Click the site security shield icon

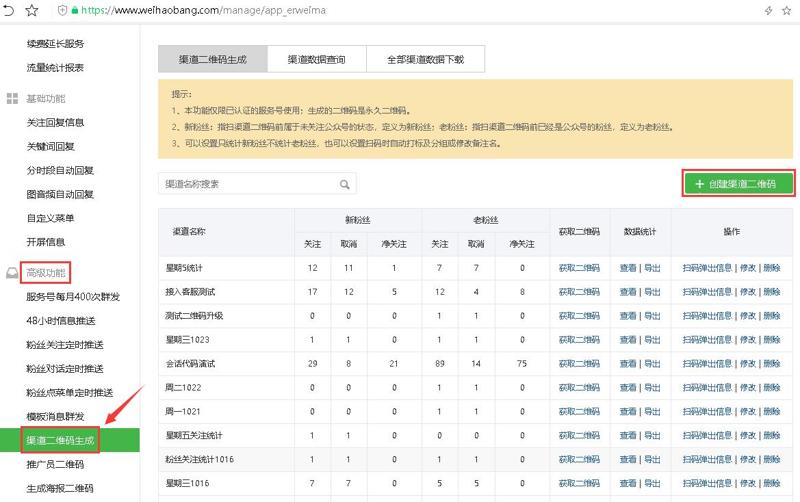click(x=62, y=9)
